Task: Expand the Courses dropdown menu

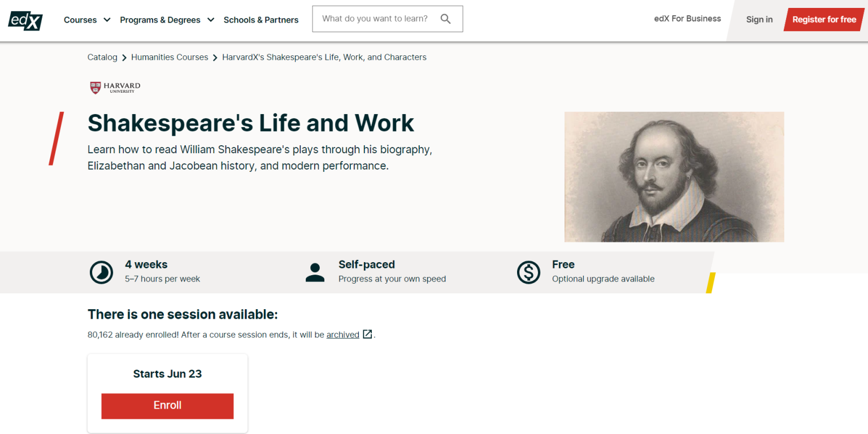Action: 80,20
